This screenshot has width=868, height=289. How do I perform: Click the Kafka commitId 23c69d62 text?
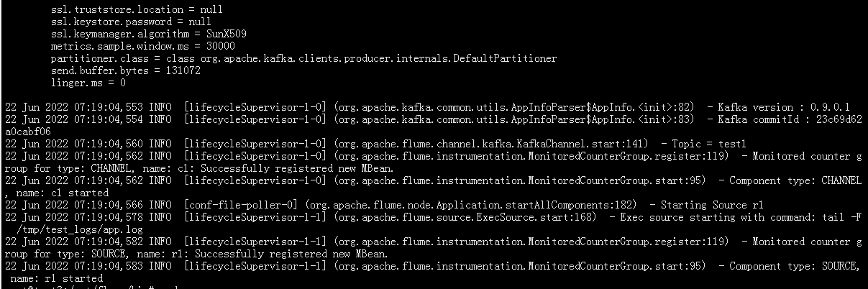pyautogui.click(x=839, y=119)
